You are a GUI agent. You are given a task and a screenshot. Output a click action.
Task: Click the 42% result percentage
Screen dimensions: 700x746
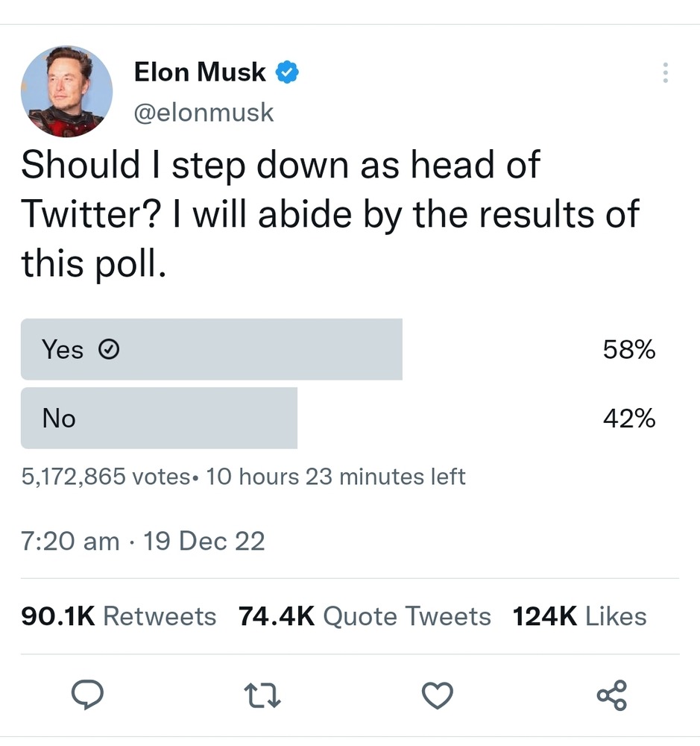tap(629, 419)
